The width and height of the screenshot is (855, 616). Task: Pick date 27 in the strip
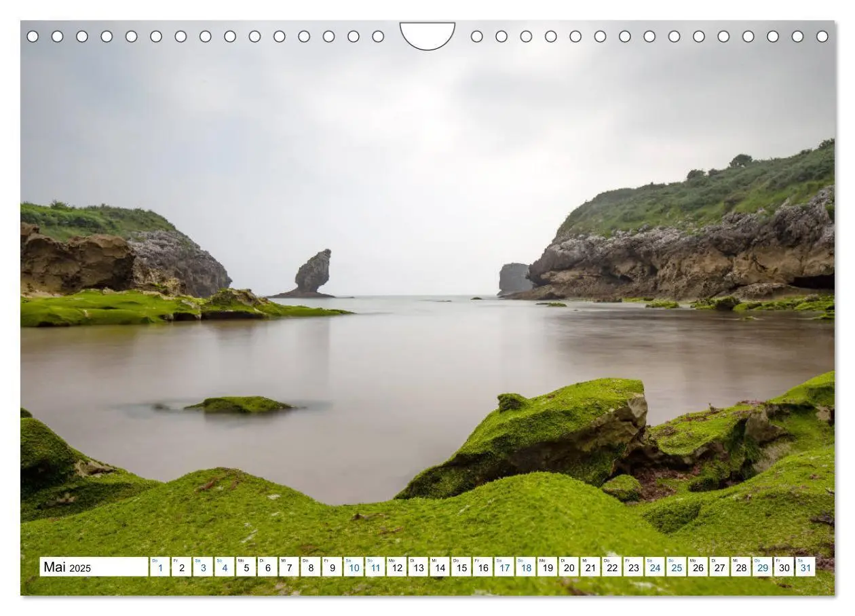(x=720, y=567)
